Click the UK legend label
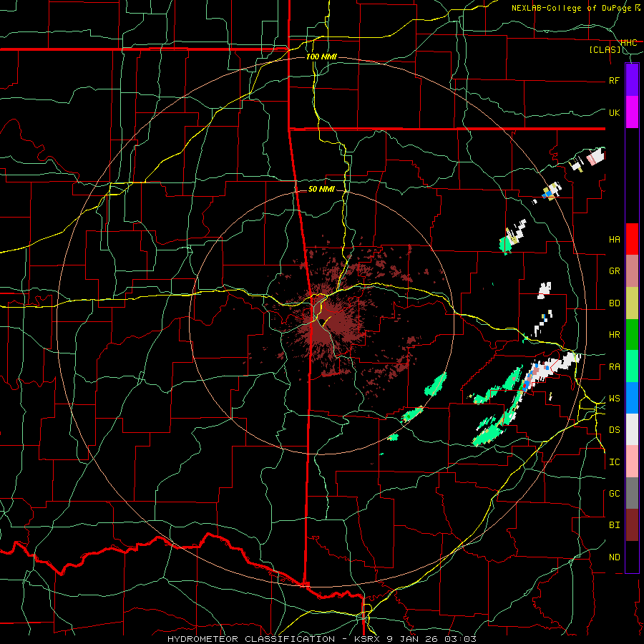The image size is (644, 644). [x=614, y=112]
